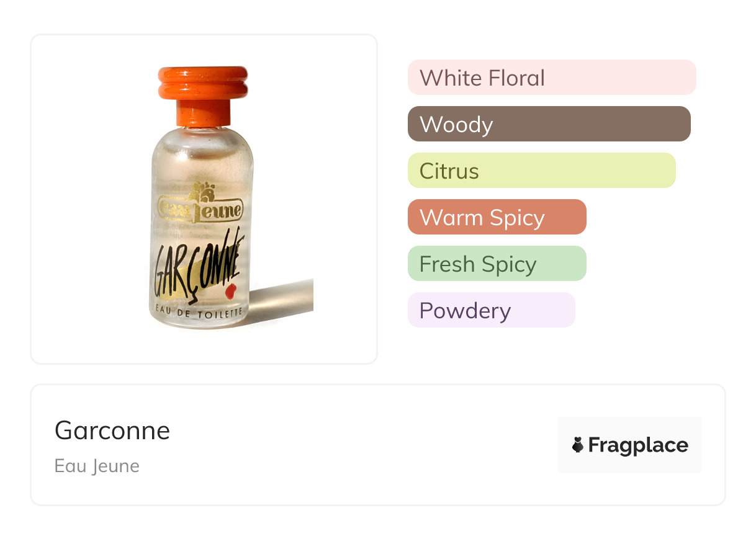756x536 pixels.
Task: Click the gold Eau Jeune logo on bottle
Action: click(x=200, y=210)
